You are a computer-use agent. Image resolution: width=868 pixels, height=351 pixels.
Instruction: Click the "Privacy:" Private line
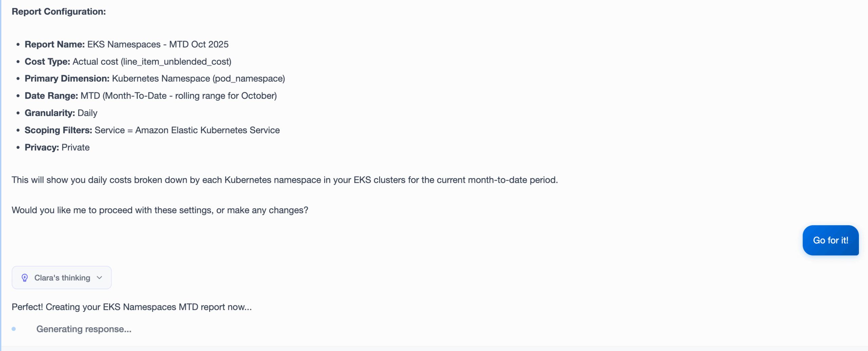pyautogui.click(x=57, y=148)
